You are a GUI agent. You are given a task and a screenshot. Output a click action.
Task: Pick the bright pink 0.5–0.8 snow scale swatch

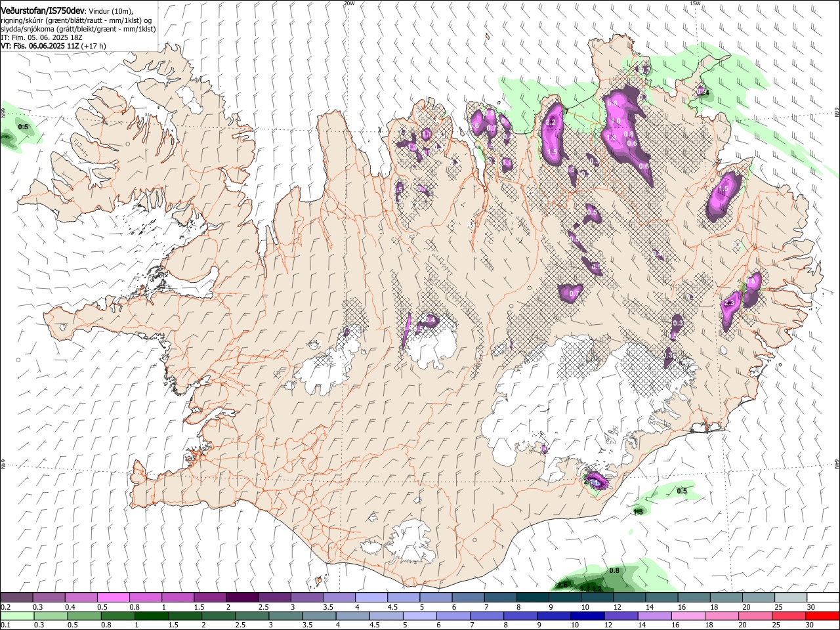(x=113, y=597)
